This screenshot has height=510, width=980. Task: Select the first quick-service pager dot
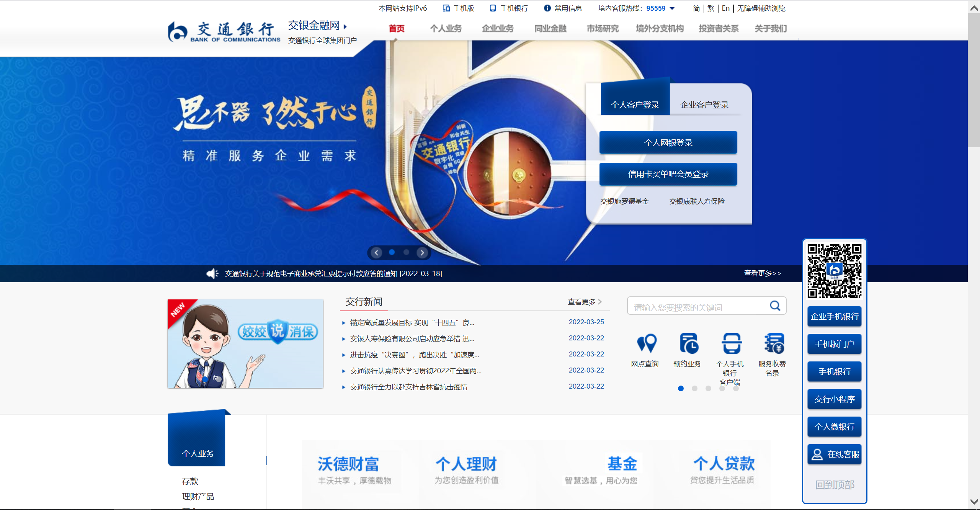(681, 388)
